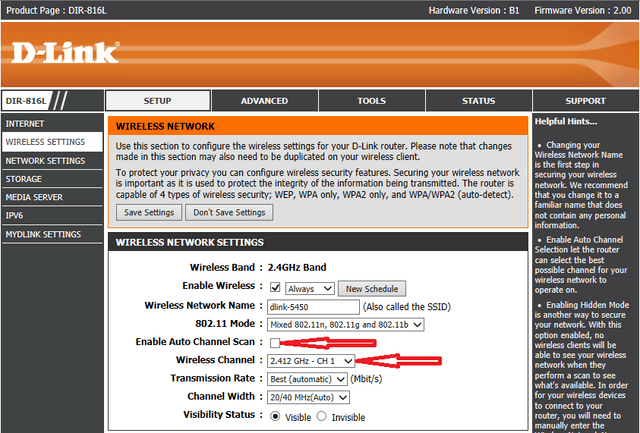Image resolution: width=640 pixels, height=433 pixels.
Task: Click the Save Settings button
Action: click(x=149, y=213)
